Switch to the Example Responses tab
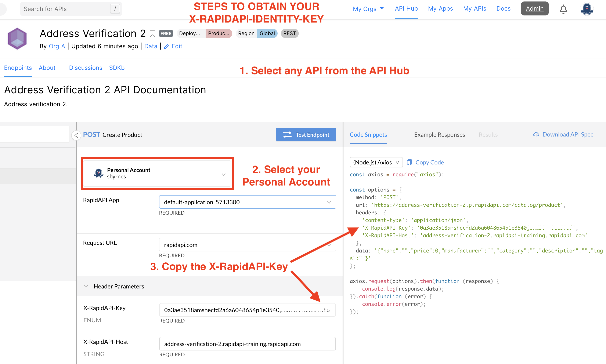The image size is (606, 364). pos(439,135)
